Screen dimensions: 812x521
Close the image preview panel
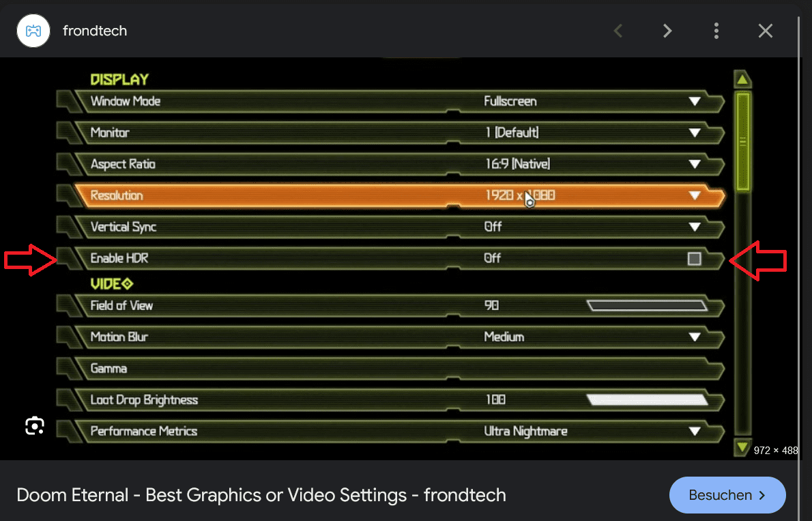(766, 31)
